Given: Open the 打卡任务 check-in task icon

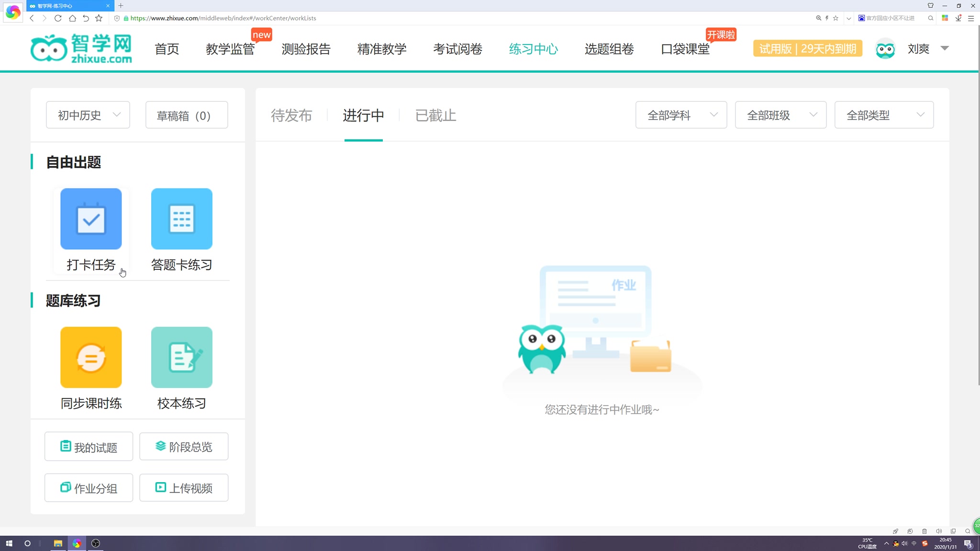Looking at the screenshot, I should [x=91, y=219].
